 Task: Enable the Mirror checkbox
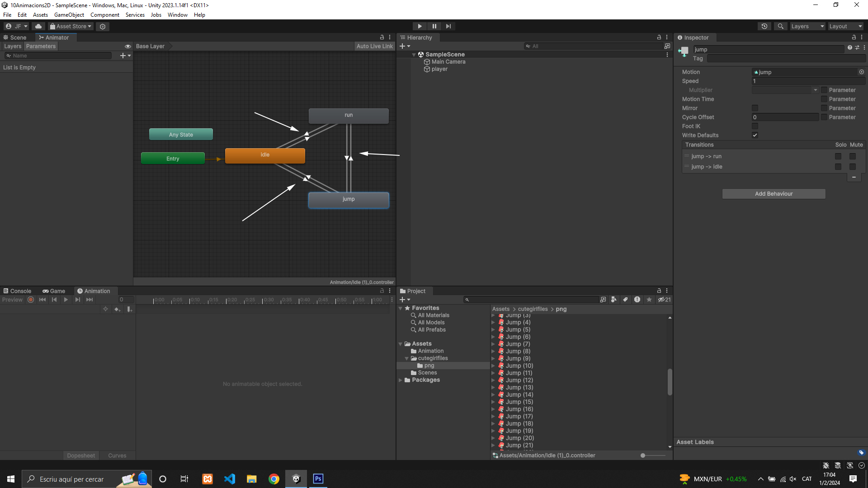pos(755,108)
